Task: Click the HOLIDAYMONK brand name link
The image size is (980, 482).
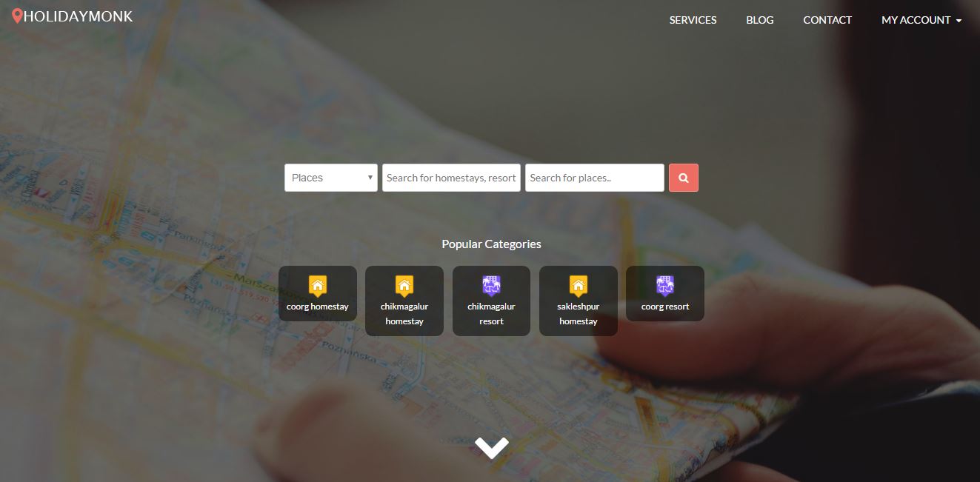Action: (x=78, y=16)
